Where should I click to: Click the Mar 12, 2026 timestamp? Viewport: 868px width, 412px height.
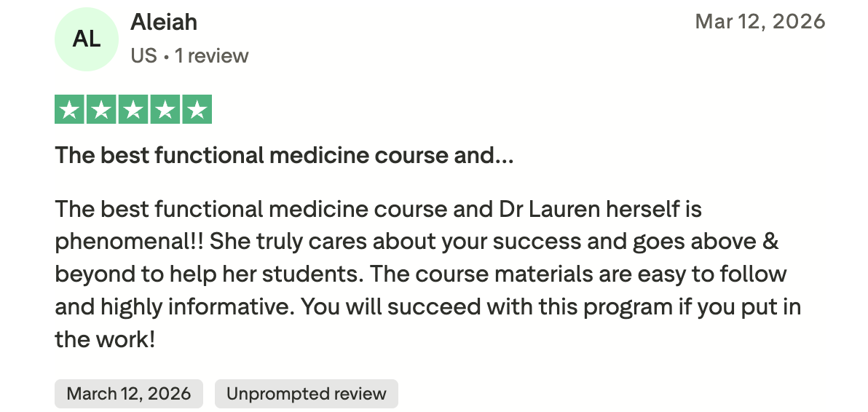(760, 22)
